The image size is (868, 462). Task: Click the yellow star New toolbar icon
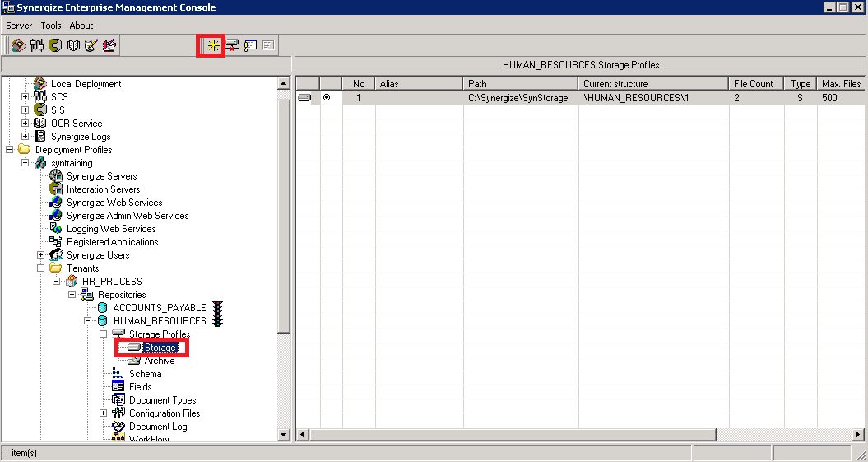[x=213, y=45]
